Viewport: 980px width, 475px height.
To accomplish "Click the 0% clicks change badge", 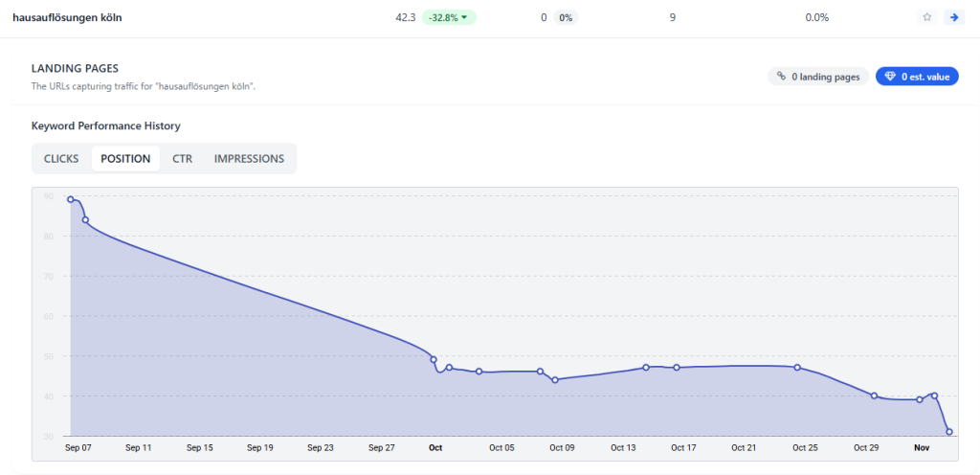I will [x=565, y=17].
